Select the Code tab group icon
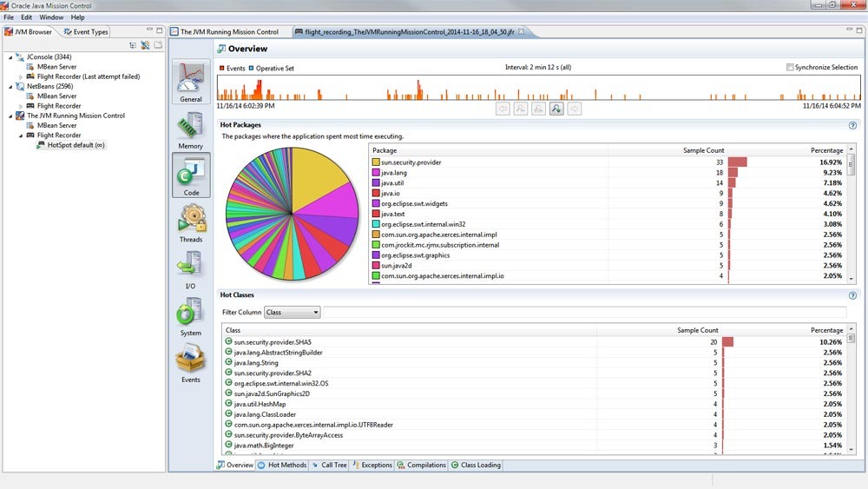This screenshot has height=489, width=868. tap(191, 175)
